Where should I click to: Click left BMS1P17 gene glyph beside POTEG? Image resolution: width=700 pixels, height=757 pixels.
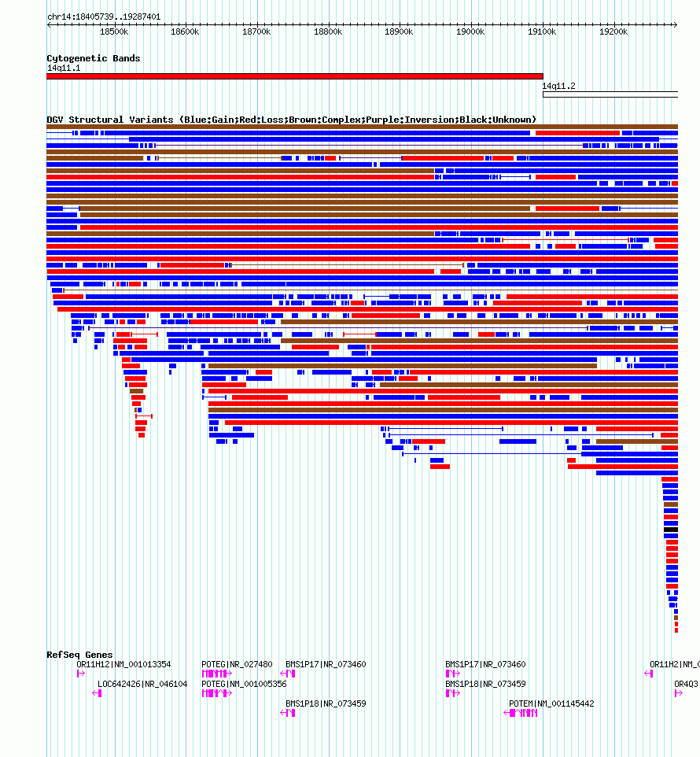click(288, 674)
